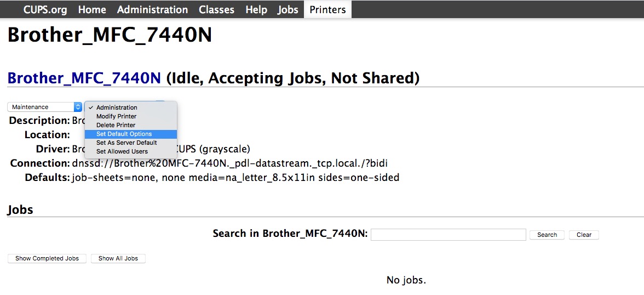Open the Classes tab

[x=216, y=9]
